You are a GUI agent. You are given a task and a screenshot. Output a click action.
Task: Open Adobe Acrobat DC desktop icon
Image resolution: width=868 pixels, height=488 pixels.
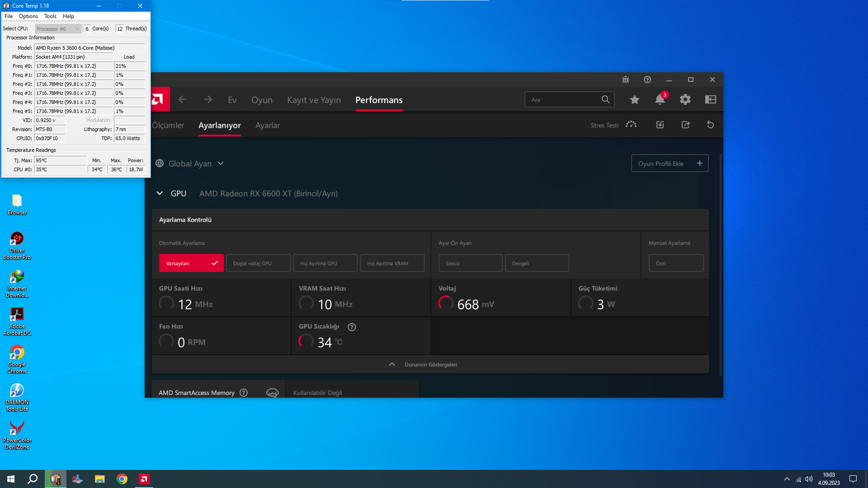(x=17, y=322)
